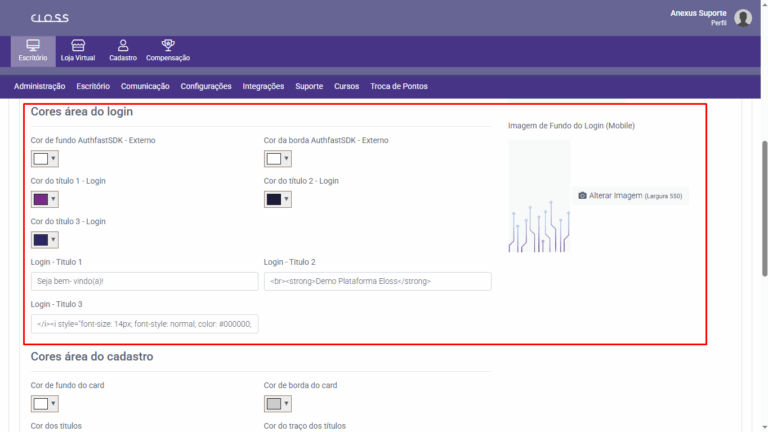
Task: Click the Login - Título 1 text field
Action: (x=144, y=282)
